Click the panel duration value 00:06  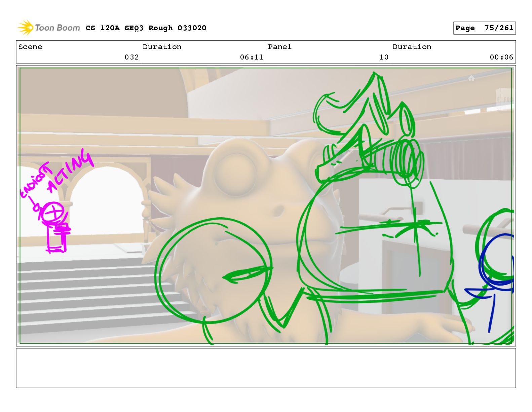point(501,57)
